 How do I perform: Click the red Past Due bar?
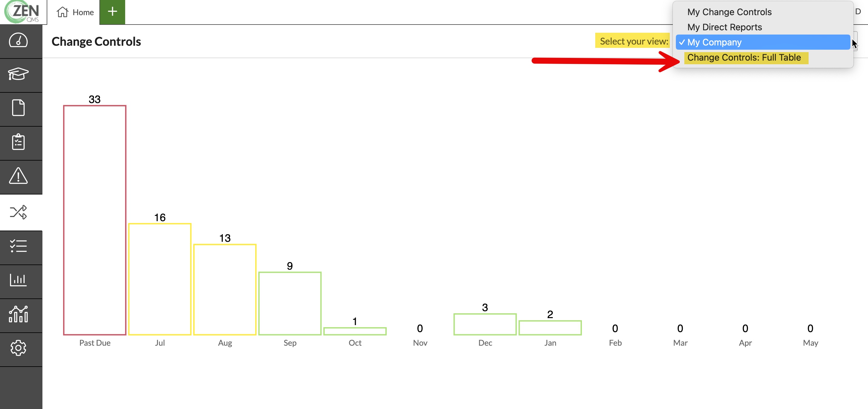pos(95,220)
